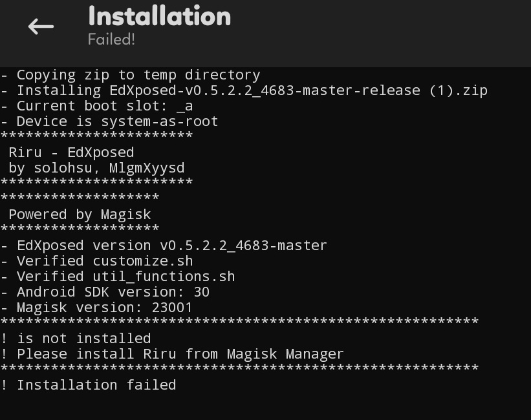Select the solohsu, MlgmXyysd author line
The width and height of the screenshot is (531, 420).
pyautogui.click(x=95, y=167)
